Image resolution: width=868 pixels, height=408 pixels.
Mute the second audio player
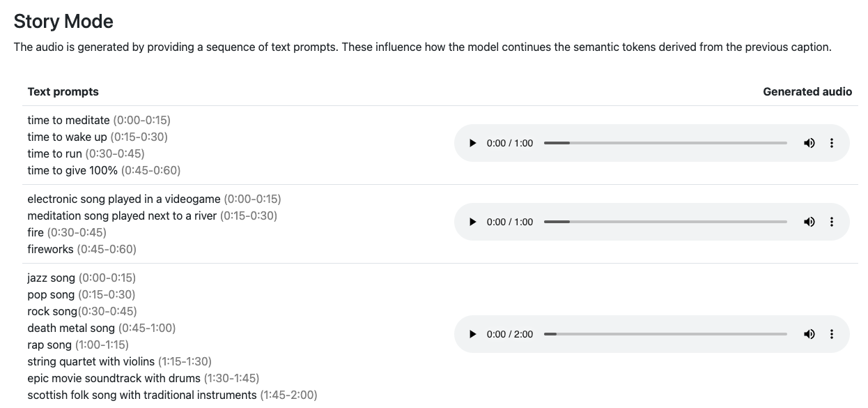[x=809, y=222]
